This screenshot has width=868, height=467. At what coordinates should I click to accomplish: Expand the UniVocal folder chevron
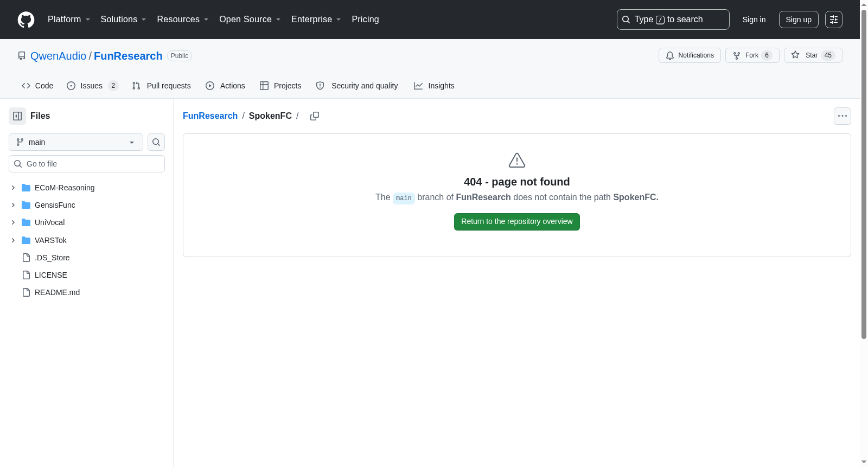pos(13,222)
